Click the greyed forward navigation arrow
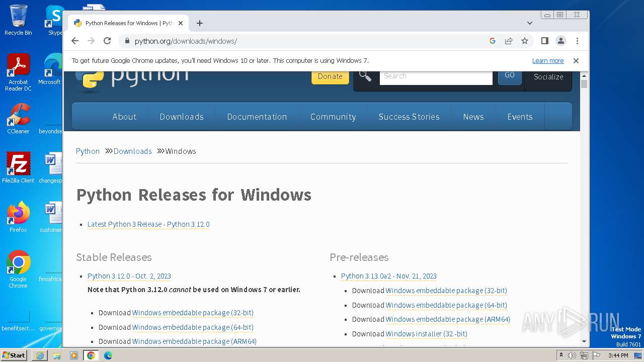Image resolution: width=644 pixels, height=362 pixels. (x=91, y=41)
